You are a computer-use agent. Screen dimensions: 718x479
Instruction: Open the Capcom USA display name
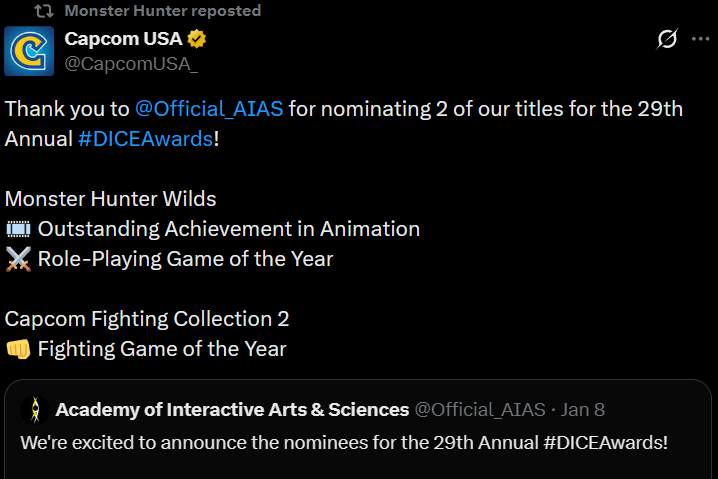click(122, 39)
